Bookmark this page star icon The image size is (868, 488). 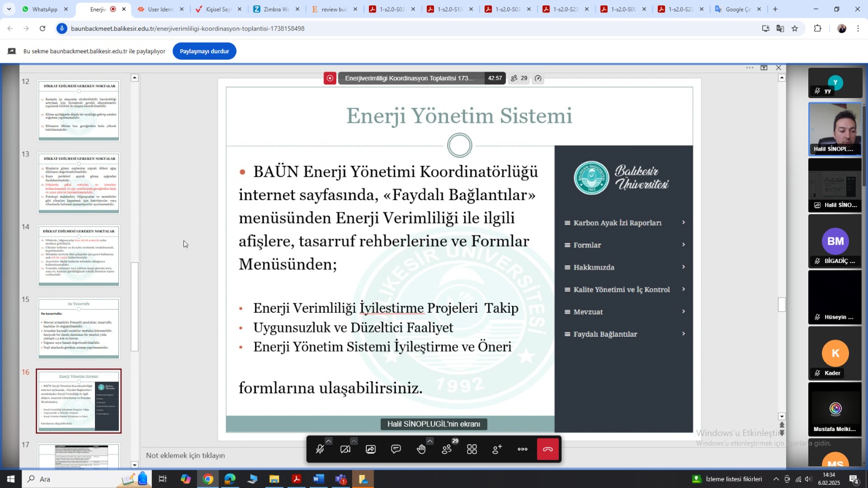pyautogui.click(x=795, y=28)
